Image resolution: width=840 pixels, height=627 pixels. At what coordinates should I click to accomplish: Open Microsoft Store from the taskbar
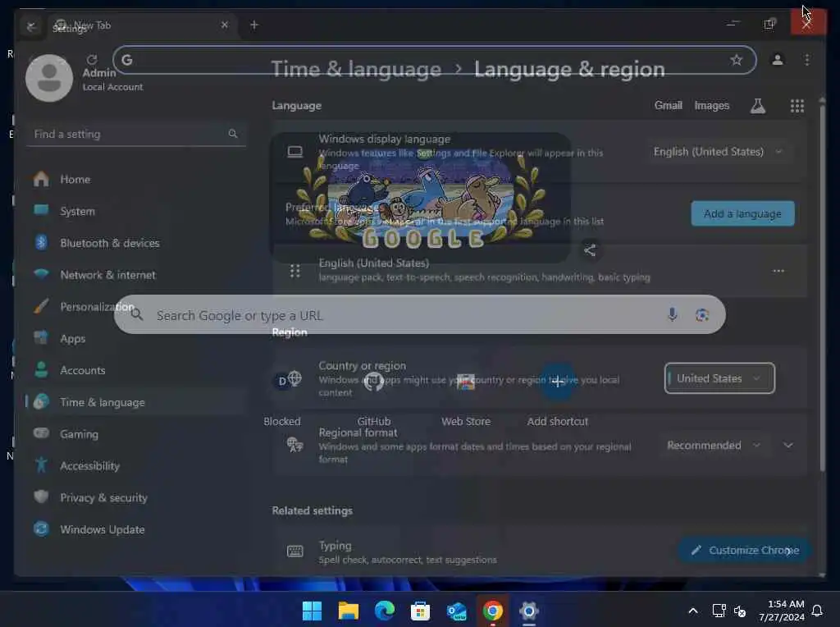click(x=421, y=611)
